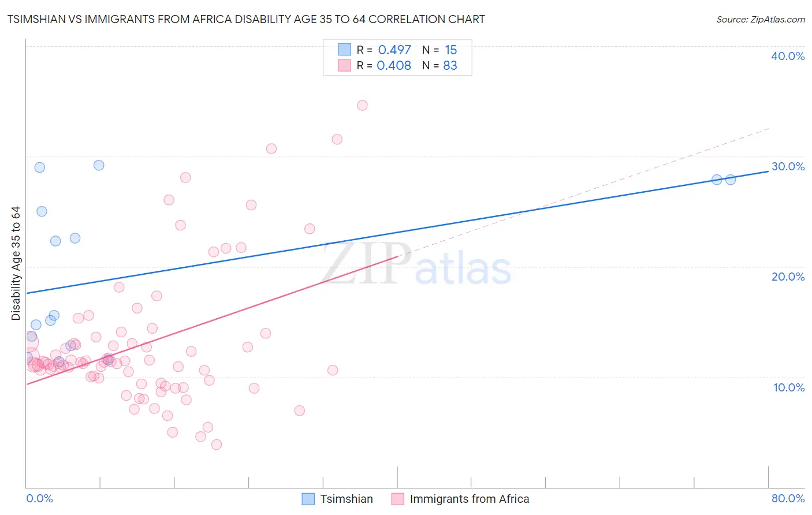This screenshot has height=515, width=812.
Task: Click the Disability Age 35 to 64 axis title
Action: point(16,263)
